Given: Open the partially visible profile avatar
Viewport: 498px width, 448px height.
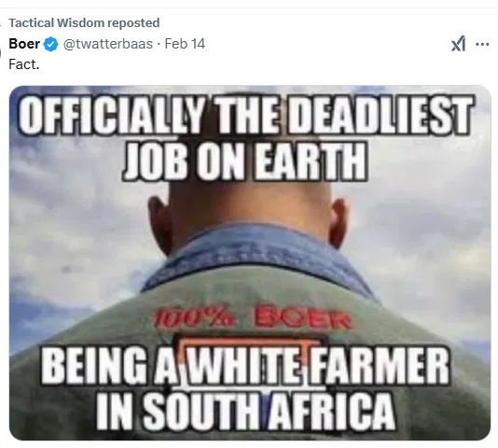Looking at the screenshot, I should [x=1, y=54].
